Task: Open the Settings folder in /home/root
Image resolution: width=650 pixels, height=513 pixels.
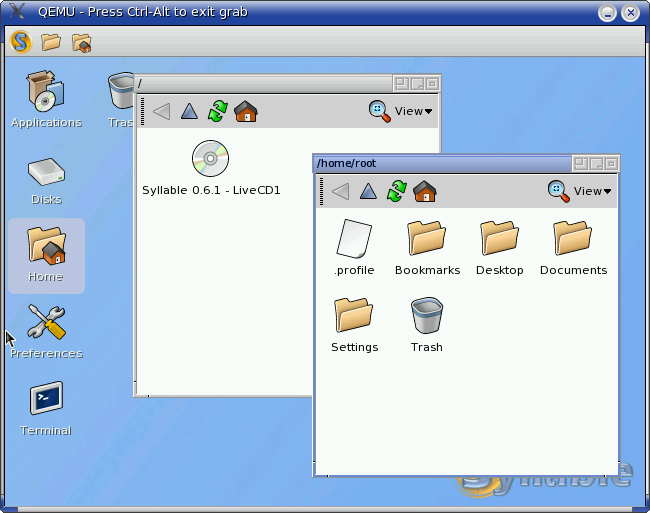Action: (354, 316)
